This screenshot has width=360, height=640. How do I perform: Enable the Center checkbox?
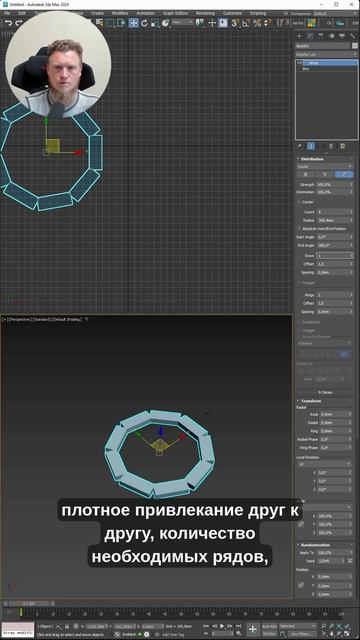(x=299, y=202)
